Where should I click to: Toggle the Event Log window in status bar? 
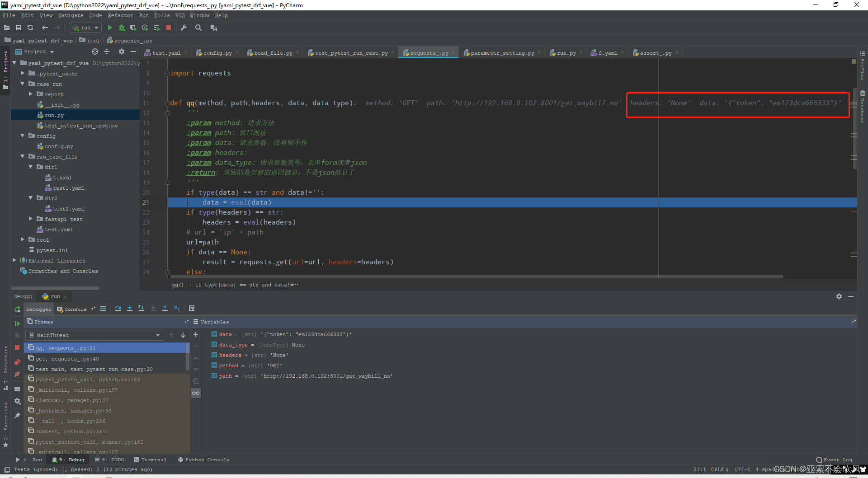click(834, 459)
